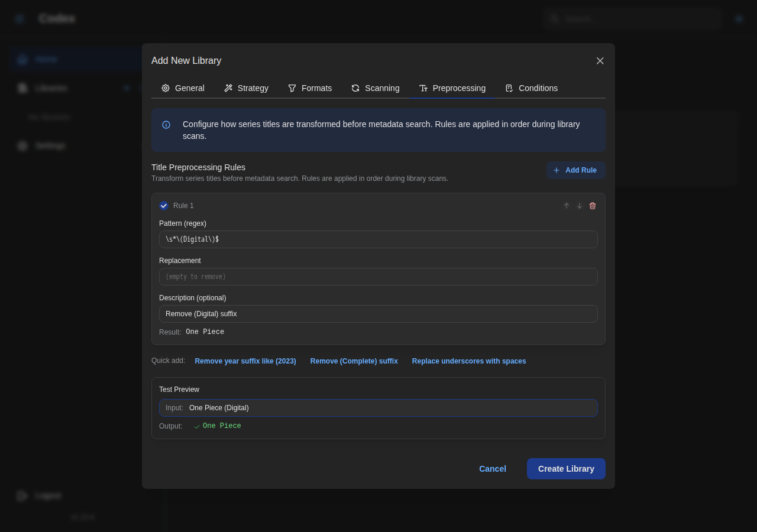Open Home from the sidebar icon
This screenshot has height=532, width=757.
(21, 59)
